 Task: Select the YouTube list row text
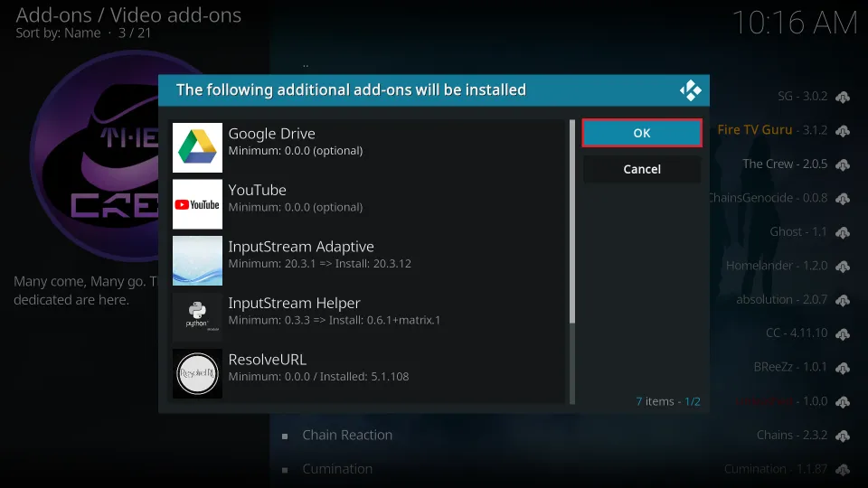coord(258,191)
